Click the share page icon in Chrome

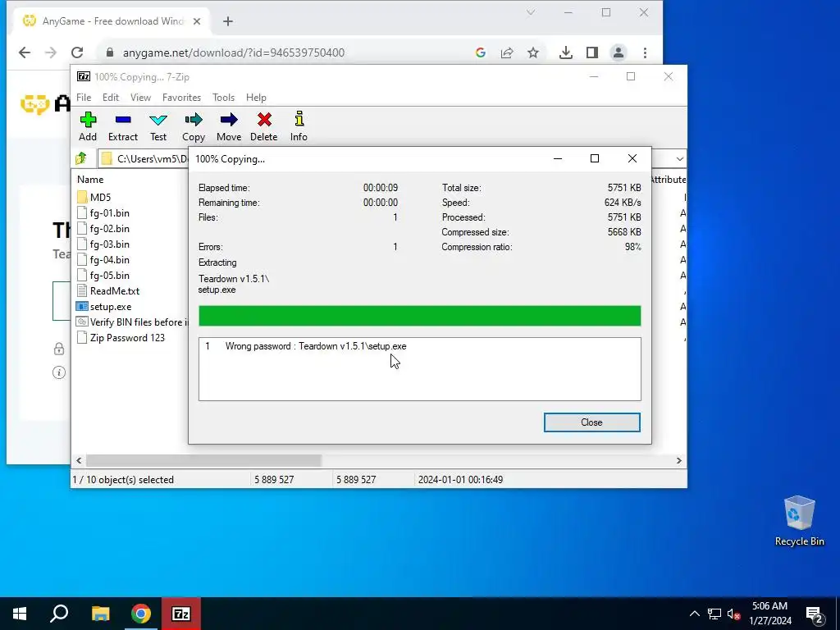(507, 52)
